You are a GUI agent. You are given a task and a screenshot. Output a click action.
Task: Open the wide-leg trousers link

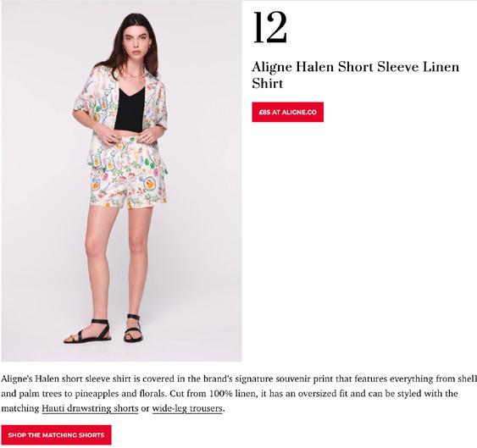tap(187, 408)
